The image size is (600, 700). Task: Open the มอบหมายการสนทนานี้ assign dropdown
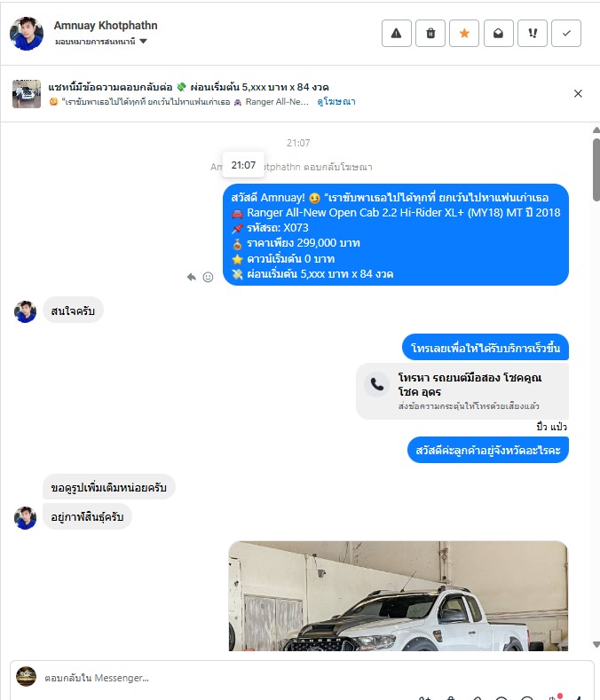[x=101, y=42]
